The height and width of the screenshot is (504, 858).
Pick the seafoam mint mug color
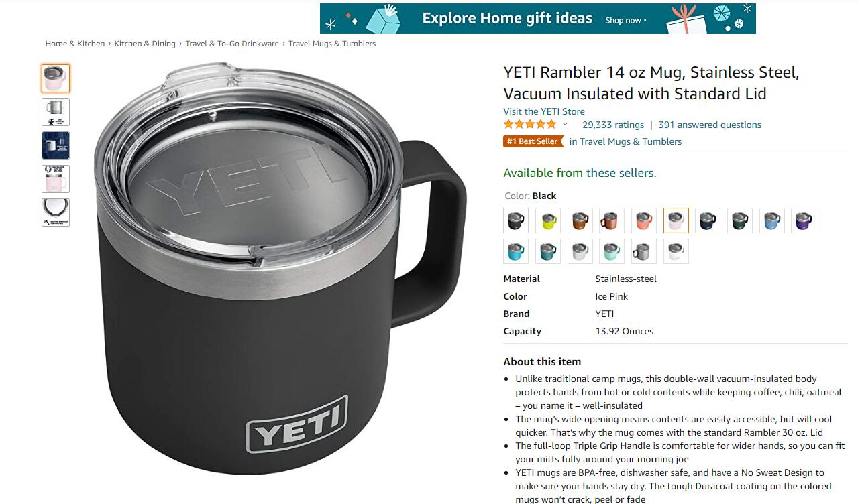pos(612,251)
